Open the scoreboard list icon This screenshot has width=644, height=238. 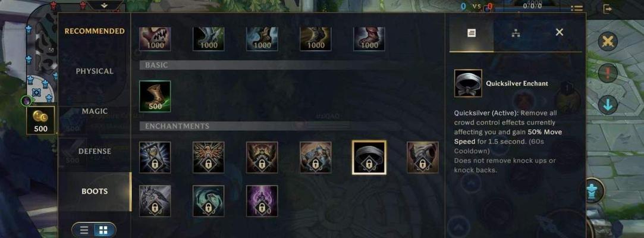[x=577, y=8]
